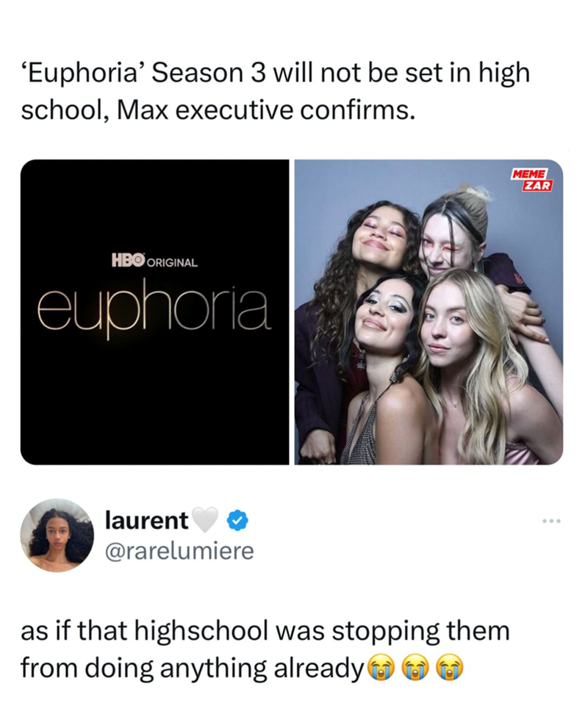The height and width of the screenshot is (728, 588).
Task: Click the first crying emoji after 'already'
Action: click(x=381, y=668)
